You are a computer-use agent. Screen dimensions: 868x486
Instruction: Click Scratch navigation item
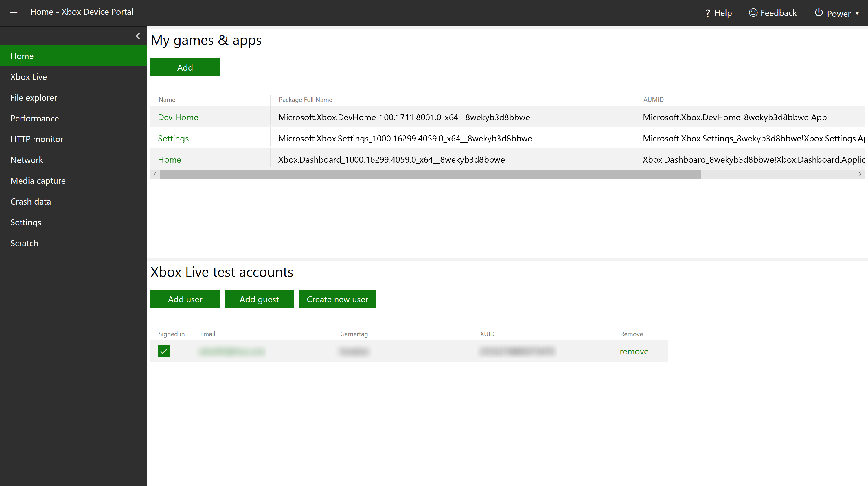[x=24, y=243]
